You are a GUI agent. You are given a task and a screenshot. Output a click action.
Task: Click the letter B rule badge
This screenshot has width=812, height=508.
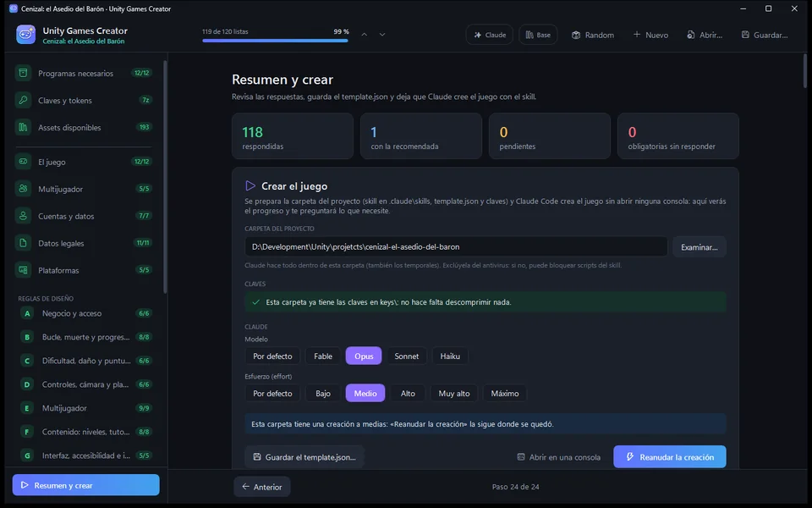coord(27,337)
